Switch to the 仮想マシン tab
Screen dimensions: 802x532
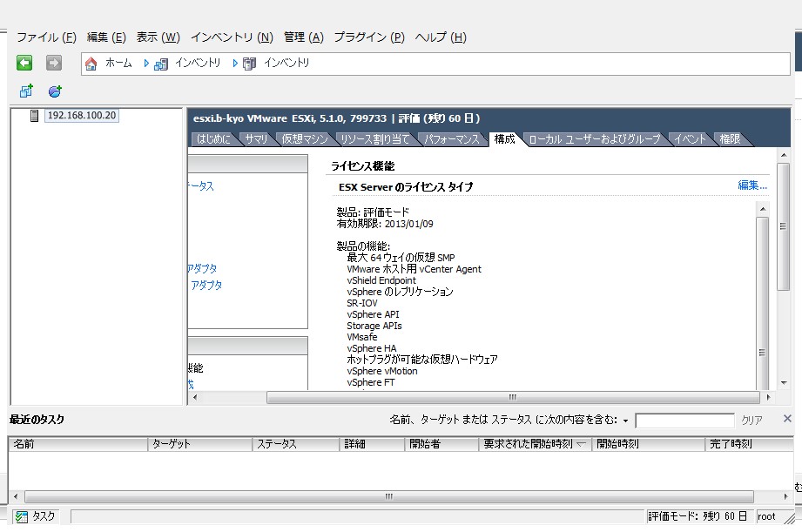[305, 139]
